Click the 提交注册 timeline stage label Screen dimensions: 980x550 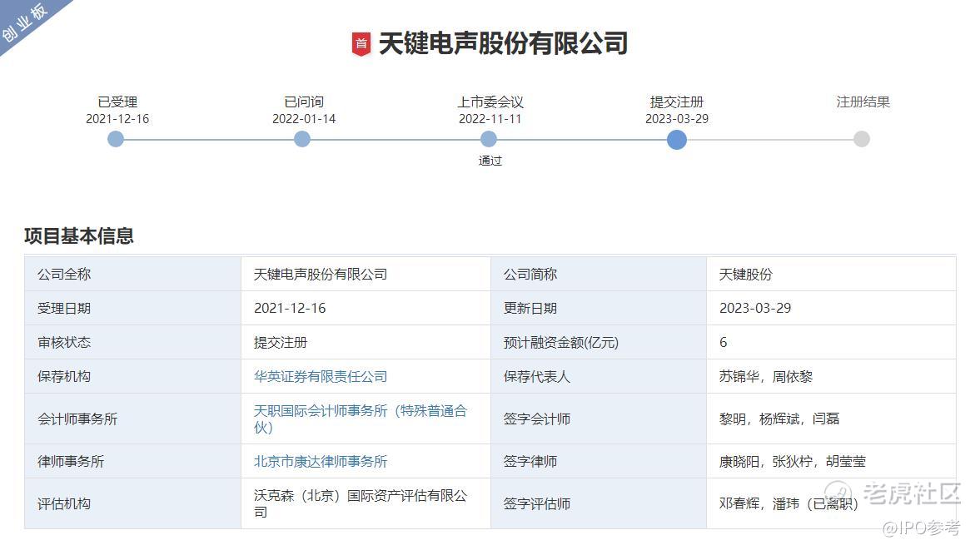pos(677,102)
